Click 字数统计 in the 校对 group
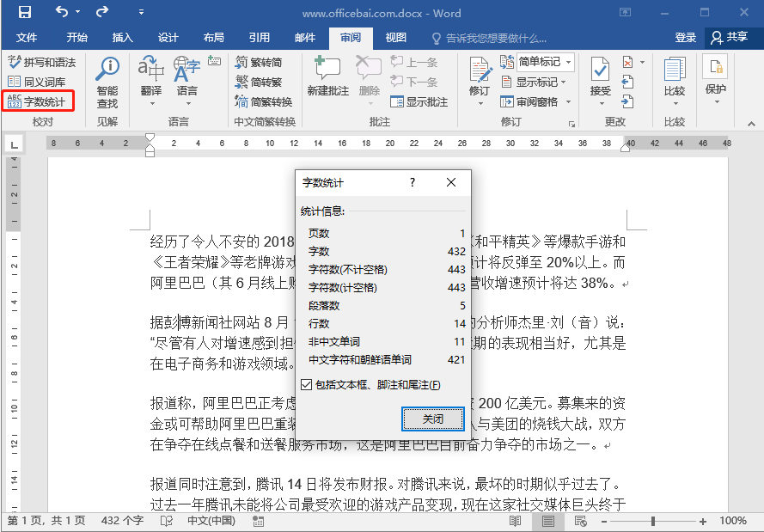 pyautogui.click(x=37, y=101)
